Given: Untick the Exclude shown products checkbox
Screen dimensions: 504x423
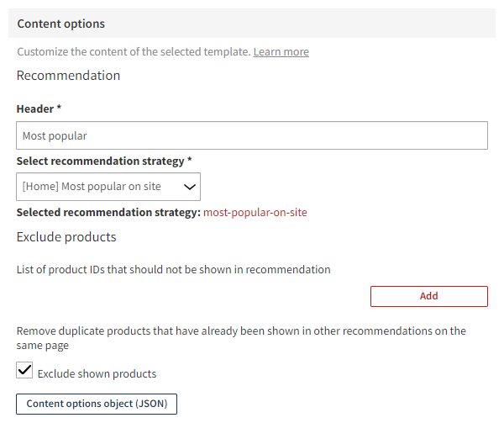Looking at the screenshot, I should pyautogui.click(x=25, y=372).
